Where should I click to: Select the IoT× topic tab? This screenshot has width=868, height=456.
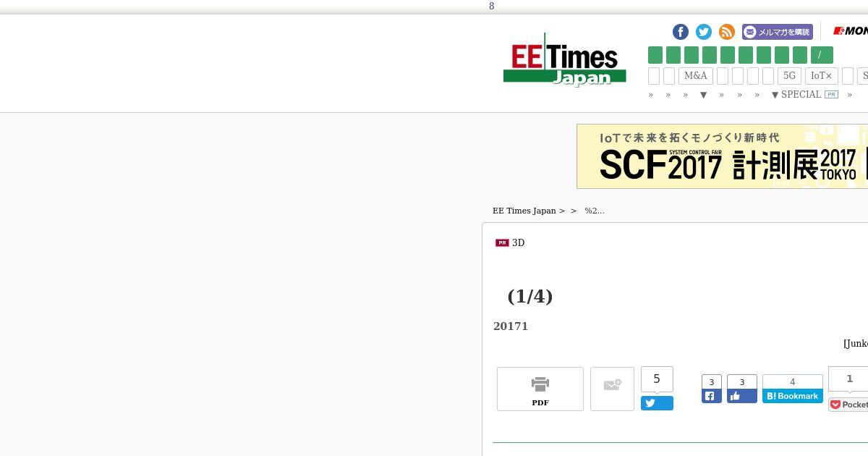coord(822,76)
